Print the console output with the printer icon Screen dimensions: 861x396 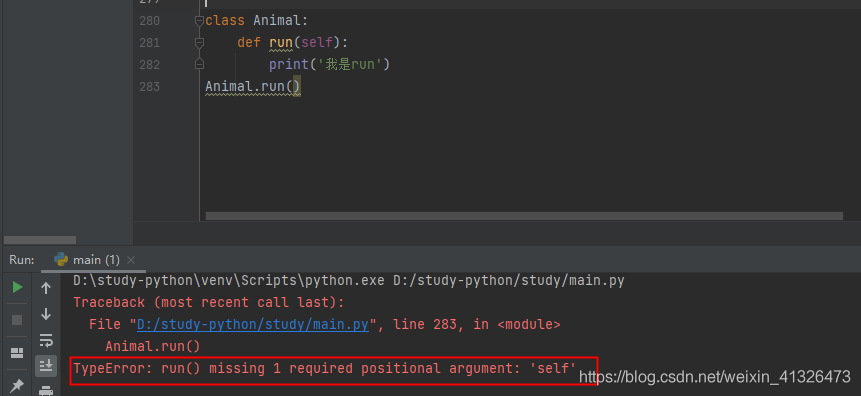coord(46,391)
